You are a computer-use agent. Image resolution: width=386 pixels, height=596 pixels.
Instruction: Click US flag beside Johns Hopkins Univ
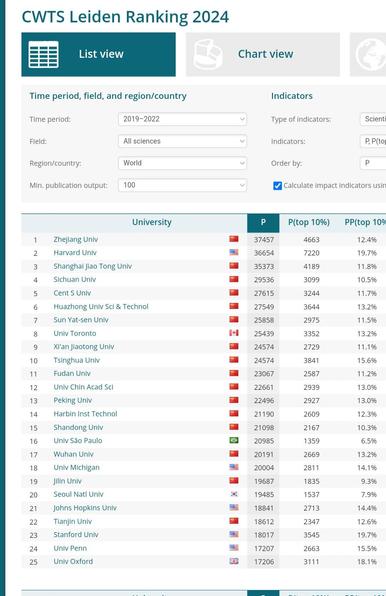coord(234,507)
